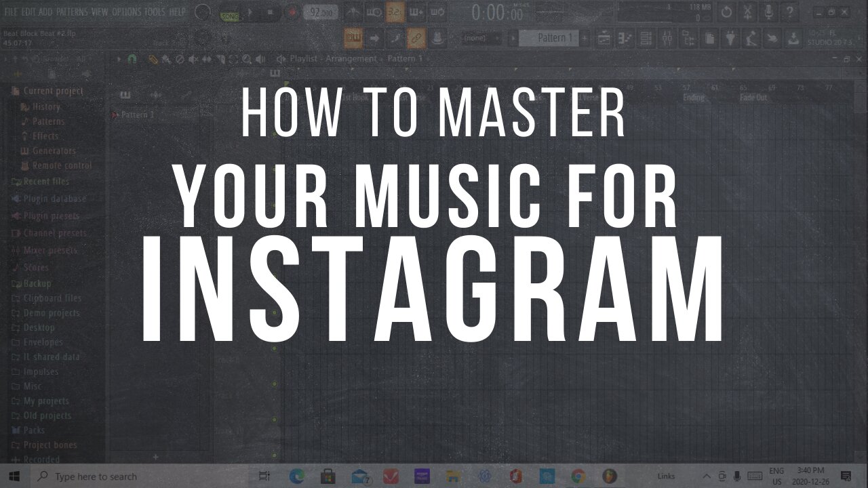The height and width of the screenshot is (488, 868).
Task: Click the audio editor scissors icon
Action: [747, 12]
